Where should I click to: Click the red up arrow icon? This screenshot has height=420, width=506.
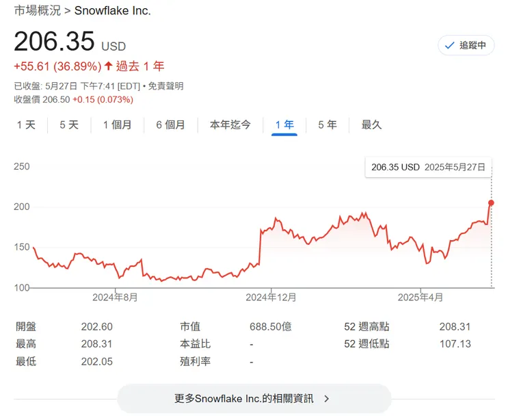pos(109,66)
